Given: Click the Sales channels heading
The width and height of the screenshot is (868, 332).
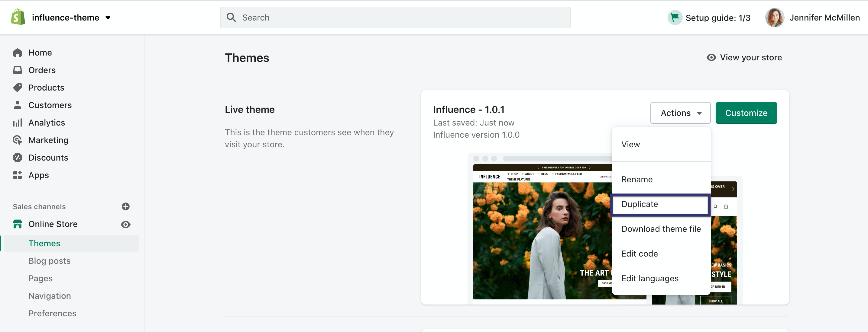Looking at the screenshot, I should coord(39,206).
